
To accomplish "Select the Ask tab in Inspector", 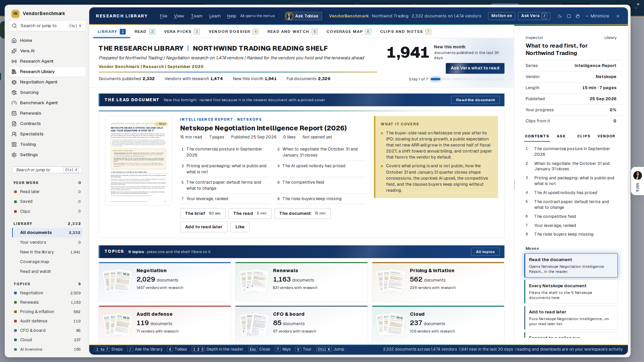I will [x=561, y=136].
